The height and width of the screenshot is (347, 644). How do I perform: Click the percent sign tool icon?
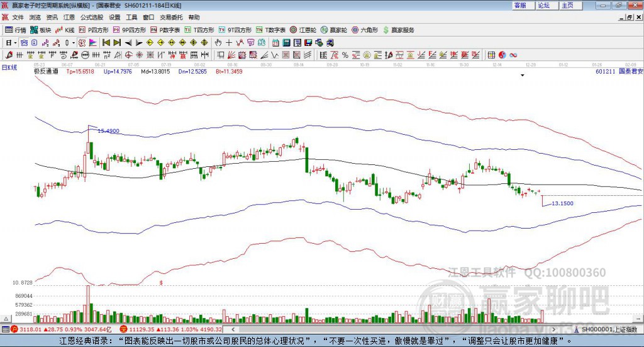(x=345, y=55)
